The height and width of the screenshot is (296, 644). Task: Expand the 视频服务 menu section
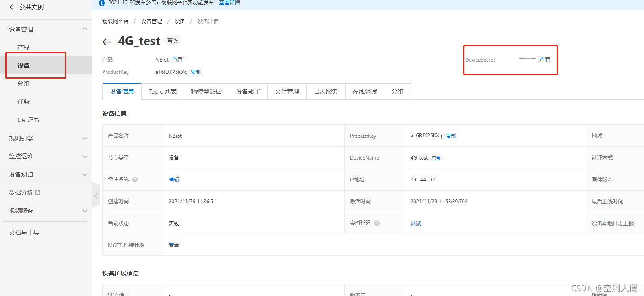85,211
